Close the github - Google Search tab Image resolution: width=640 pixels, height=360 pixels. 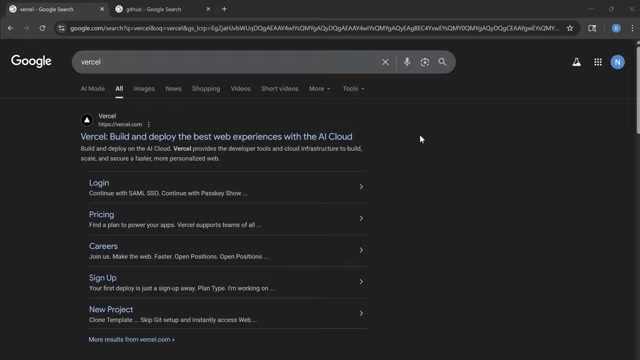click(x=208, y=9)
